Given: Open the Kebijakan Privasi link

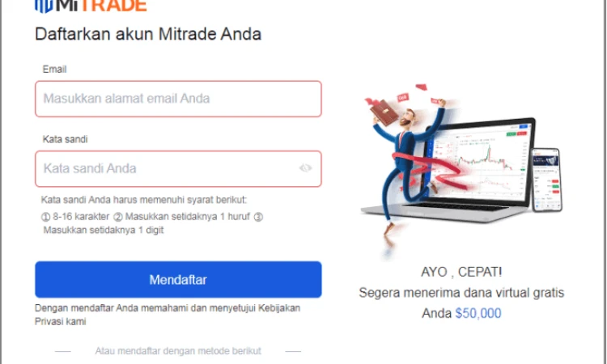Looking at the screenshot, I should click(168, 315).
